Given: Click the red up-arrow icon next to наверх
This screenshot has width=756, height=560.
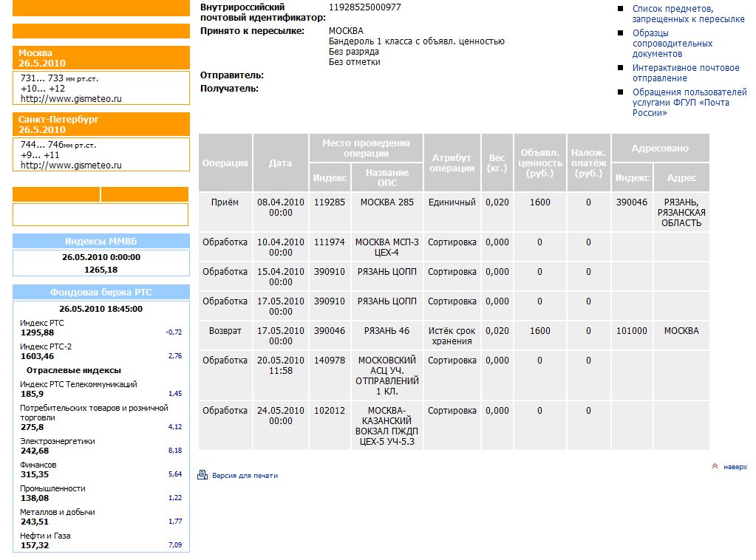Looking at the screenshot, I should 715,467.
